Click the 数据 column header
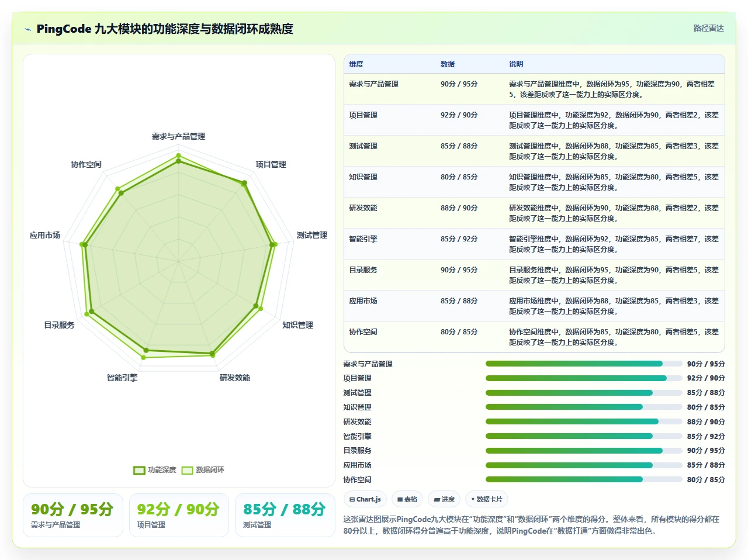The image size is (748, 560). point(448,64)
